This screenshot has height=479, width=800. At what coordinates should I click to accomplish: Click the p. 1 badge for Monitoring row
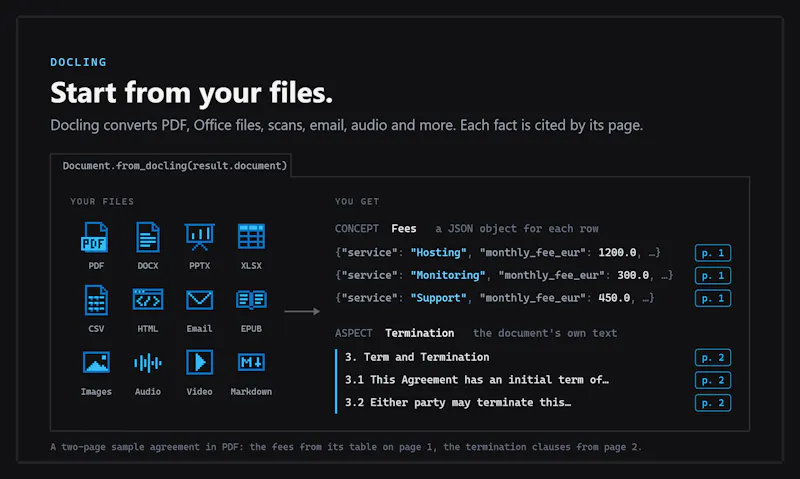pyautogui.click(x=713, y=275)
